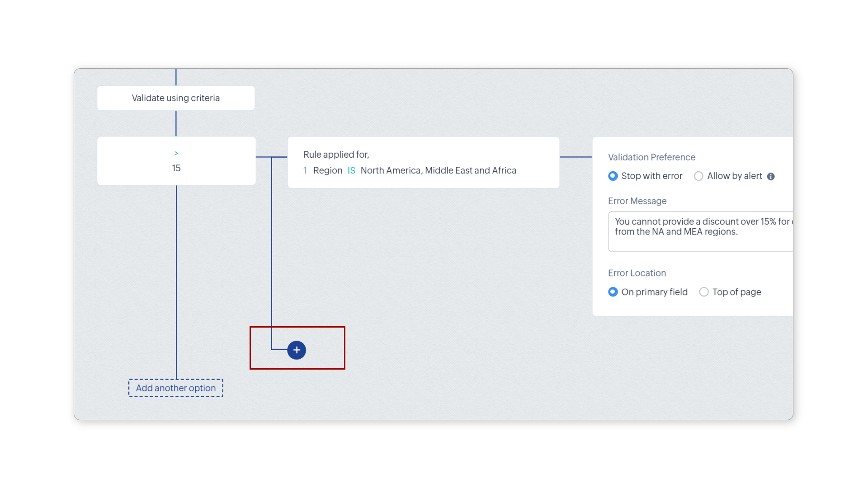Click the info icon beside Allow by alert
Image resolution: width=868 pixels, height=488 pixels.
771,177
